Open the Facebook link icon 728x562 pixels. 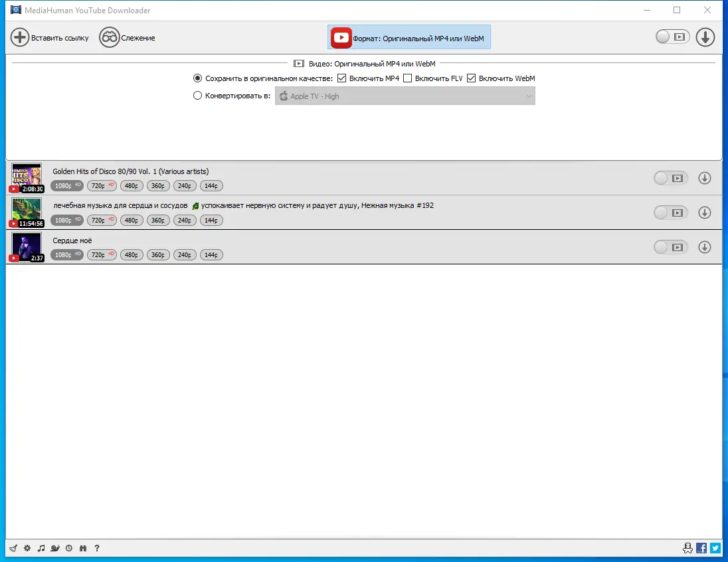coord(701,548)
